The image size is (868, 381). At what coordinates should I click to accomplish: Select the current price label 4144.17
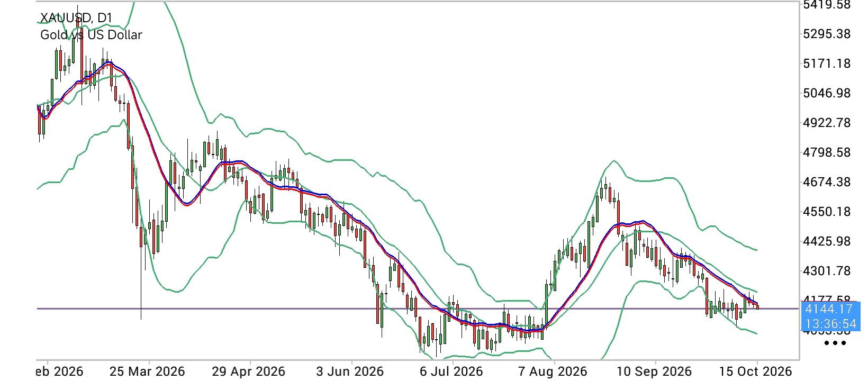pos(828,309)
